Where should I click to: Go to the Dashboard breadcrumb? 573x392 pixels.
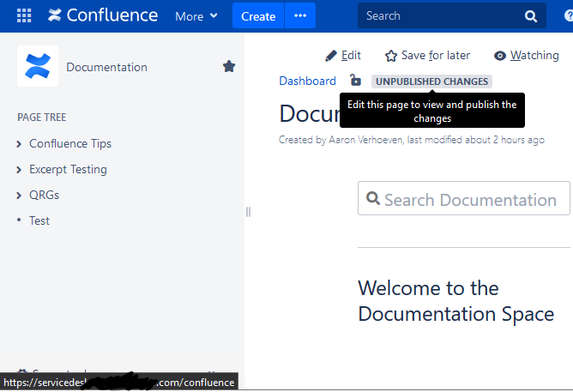[x=307, y=81]
